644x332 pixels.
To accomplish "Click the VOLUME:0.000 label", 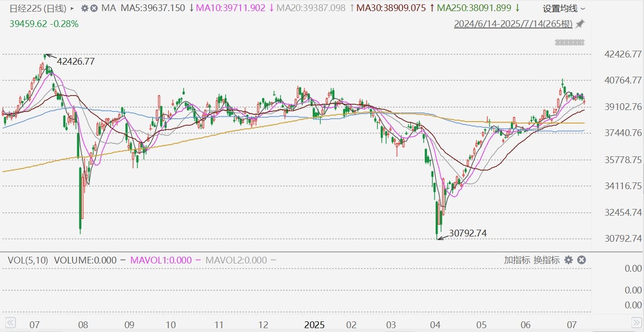I will (x=85, y=260).
